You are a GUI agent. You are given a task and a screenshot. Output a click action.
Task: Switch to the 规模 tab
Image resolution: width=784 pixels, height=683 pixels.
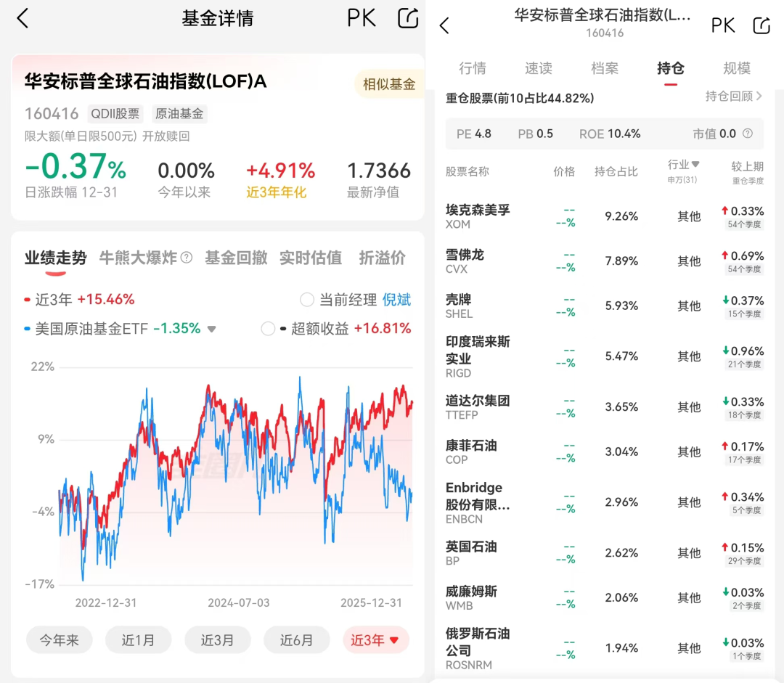(x=736, y=68)
